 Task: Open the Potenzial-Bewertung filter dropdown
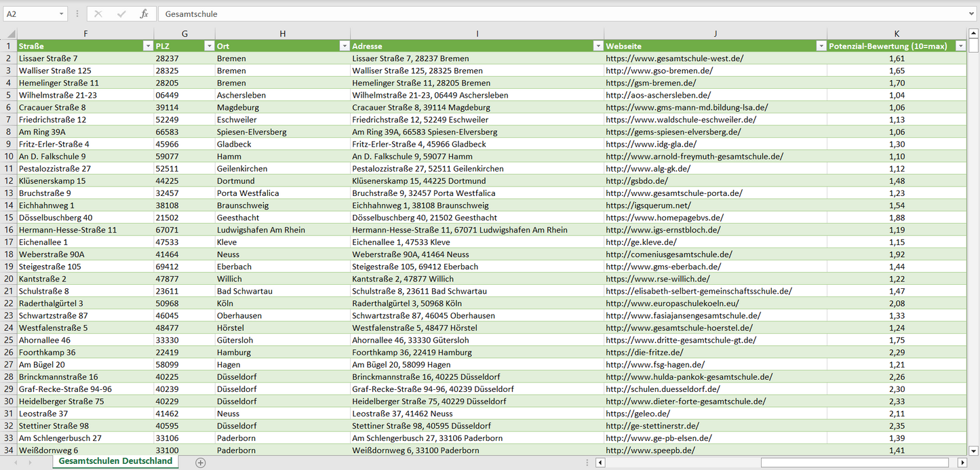[x=960, y=46]
